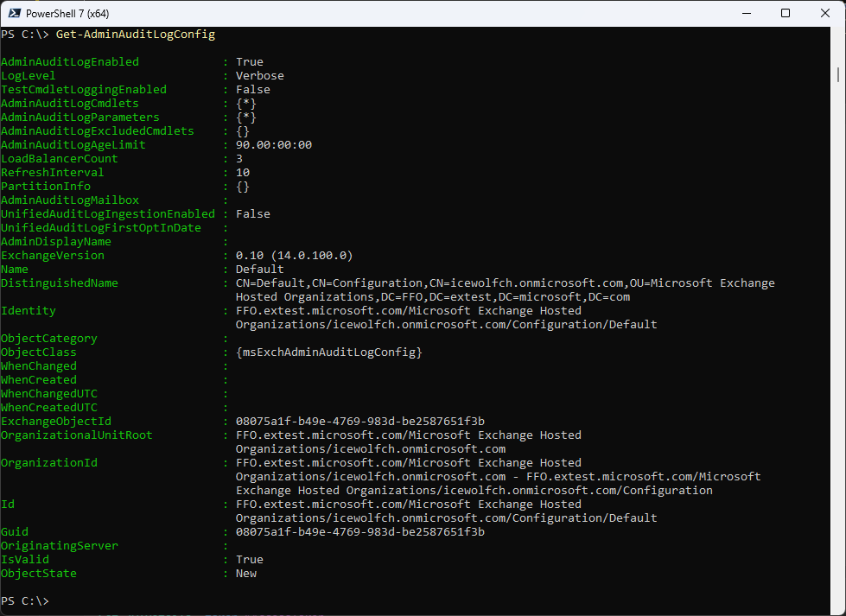The height and width of the screenshot is (616, 846).
Task: Click the PartitionInfo property name
Action: 45,187
